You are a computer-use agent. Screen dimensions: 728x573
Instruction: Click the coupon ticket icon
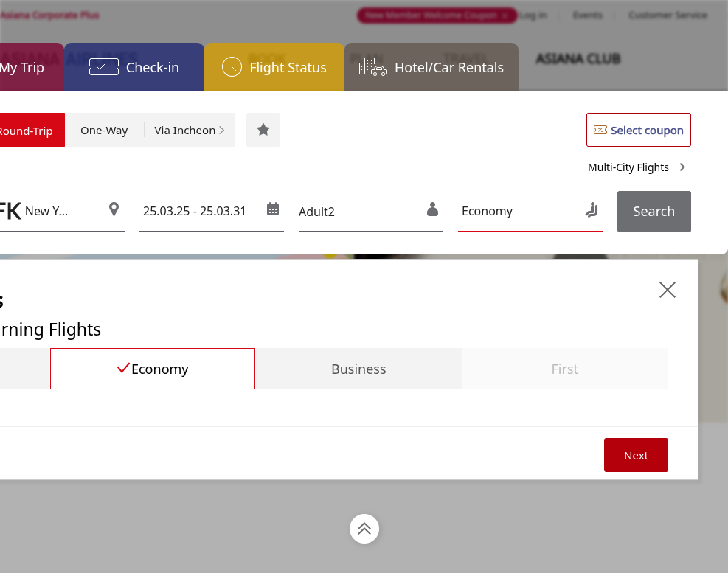click(600, 130)
